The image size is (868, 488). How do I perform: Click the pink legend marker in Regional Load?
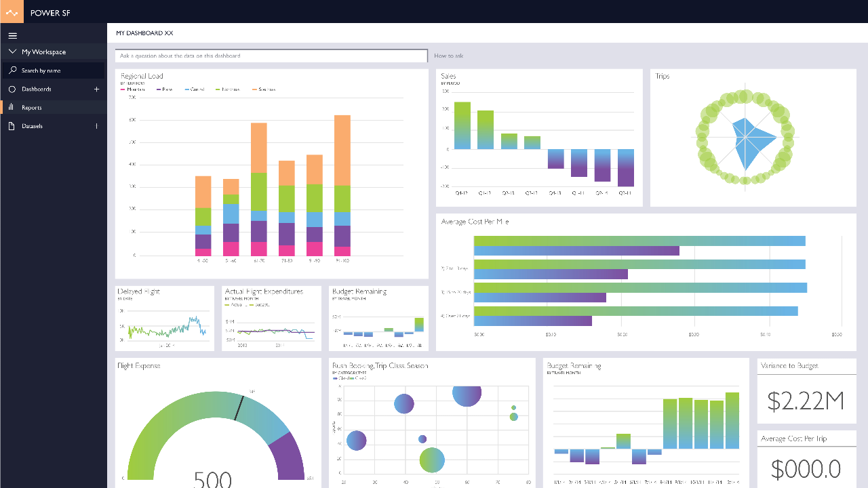123,89
